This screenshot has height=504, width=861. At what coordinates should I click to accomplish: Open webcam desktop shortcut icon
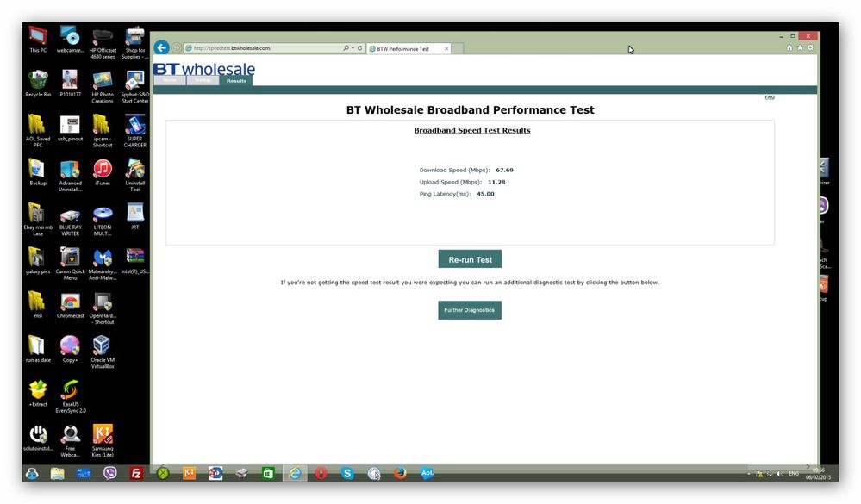pos(71,39)
